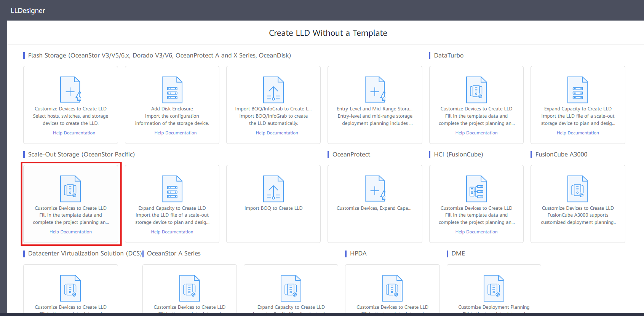The image size is (644, 316).
Task: Open Help Documentation for Scale-Out Customize Devices
Action: tap(70, 232)
